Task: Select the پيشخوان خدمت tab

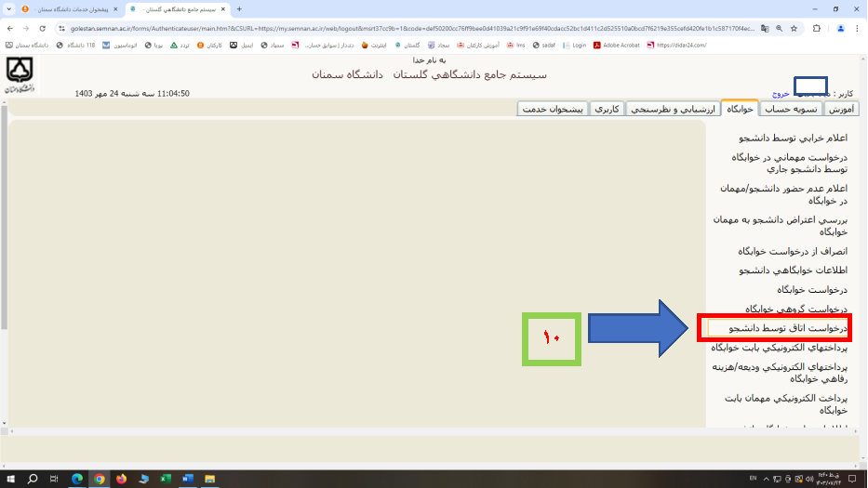Action: 553,109
